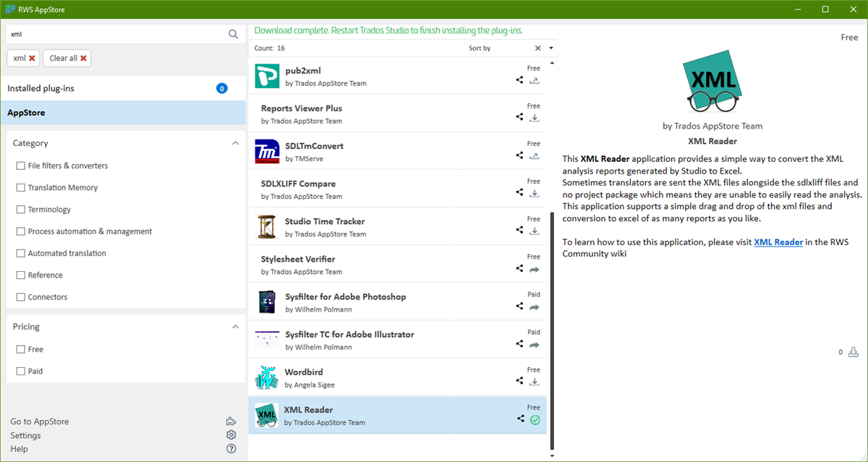The image size is (868, 462).
Task: Click the list scroll-up arrow
Action: (552, 63)
